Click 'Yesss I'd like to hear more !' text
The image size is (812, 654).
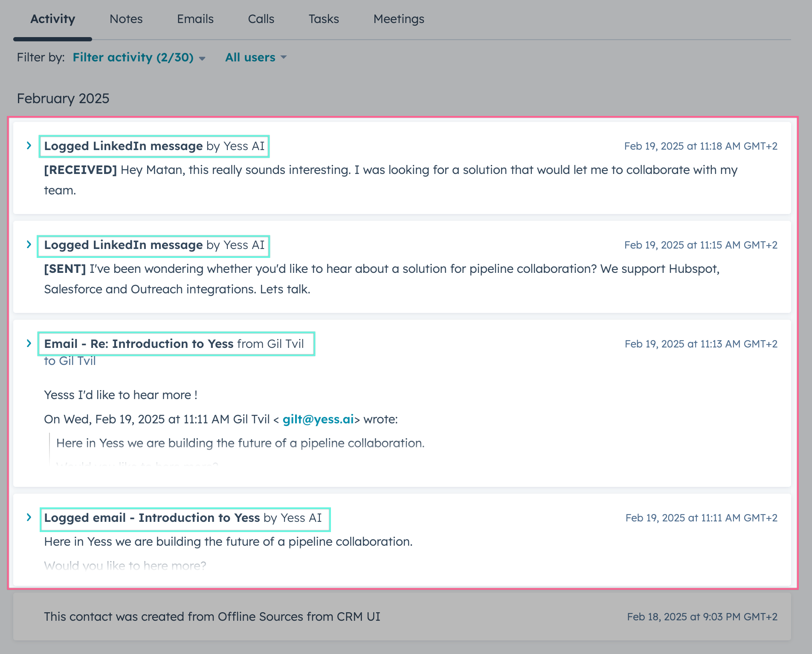(x=121, y=395)
